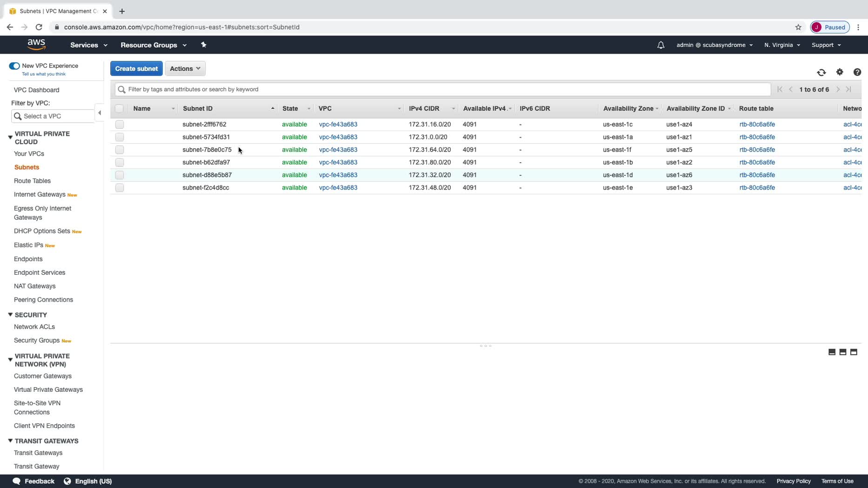
Task: Click the pin shortcut icon in navbar
Action: (203, 45)
